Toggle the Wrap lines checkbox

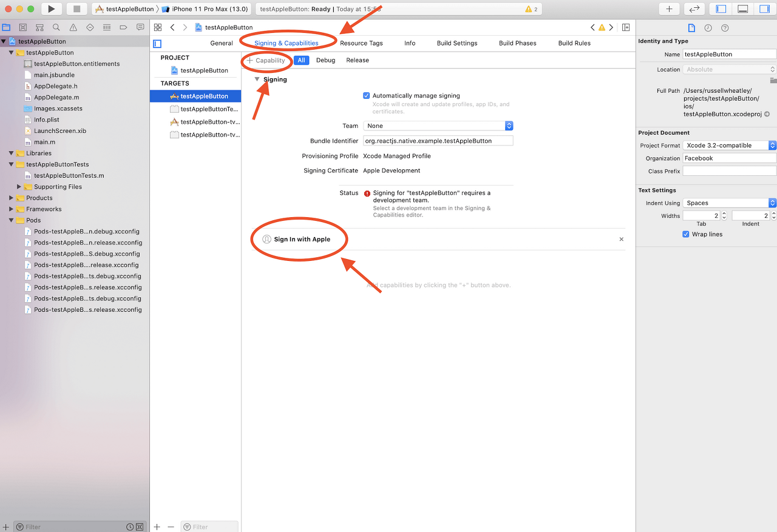coord(686,234)
